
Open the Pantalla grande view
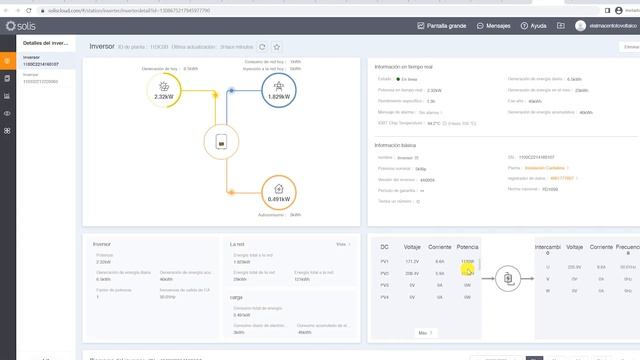(442, 26)
